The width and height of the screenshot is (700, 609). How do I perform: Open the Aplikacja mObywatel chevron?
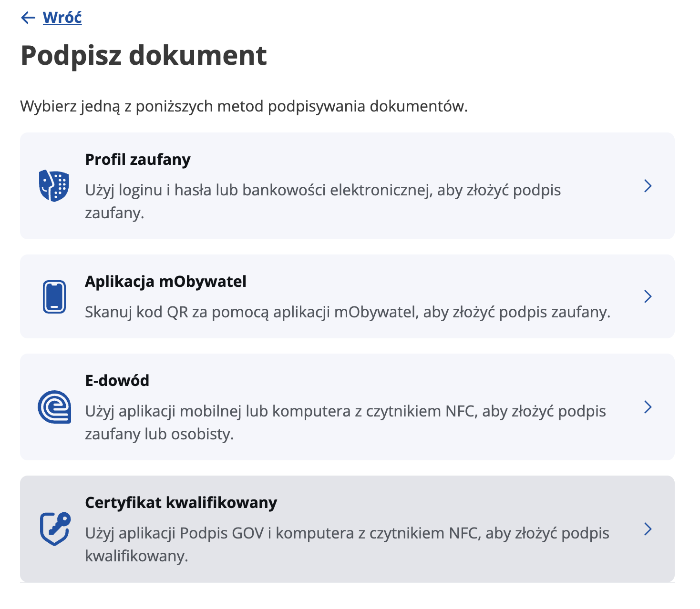(648, 296)
